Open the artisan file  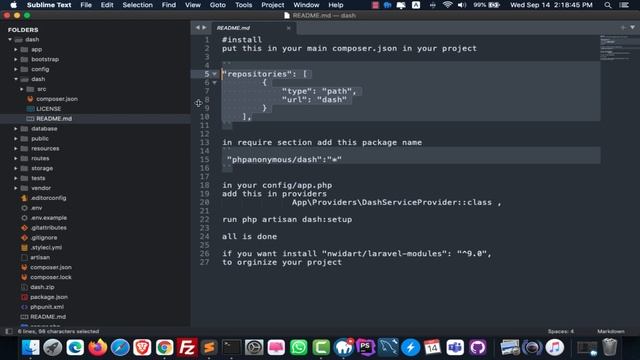(x=40, y=257)
